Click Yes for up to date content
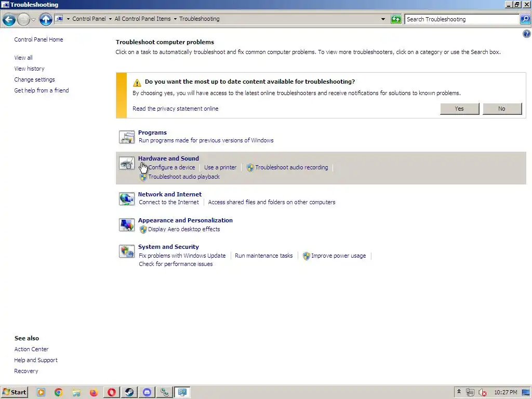This screenshot has height=399, width=532. 459,109
